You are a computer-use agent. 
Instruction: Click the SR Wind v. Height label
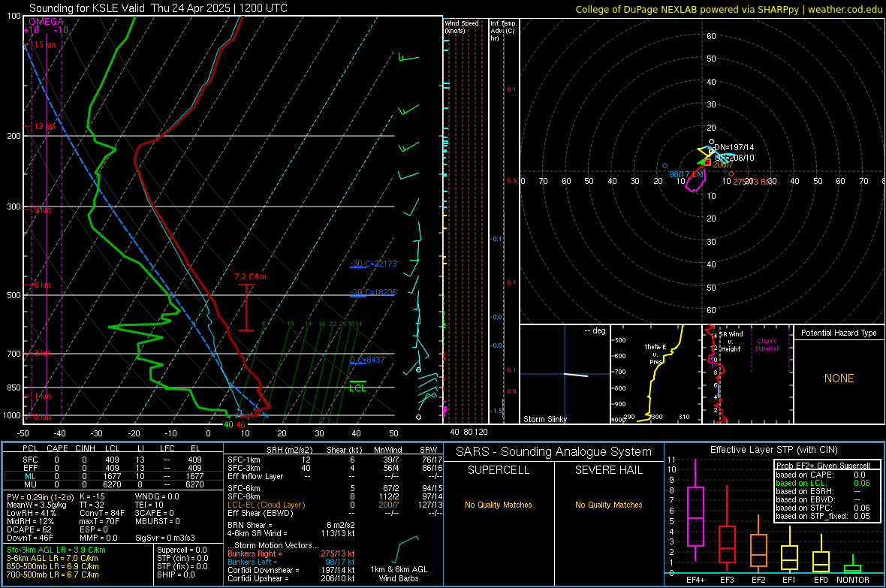[x=731, y=342]
